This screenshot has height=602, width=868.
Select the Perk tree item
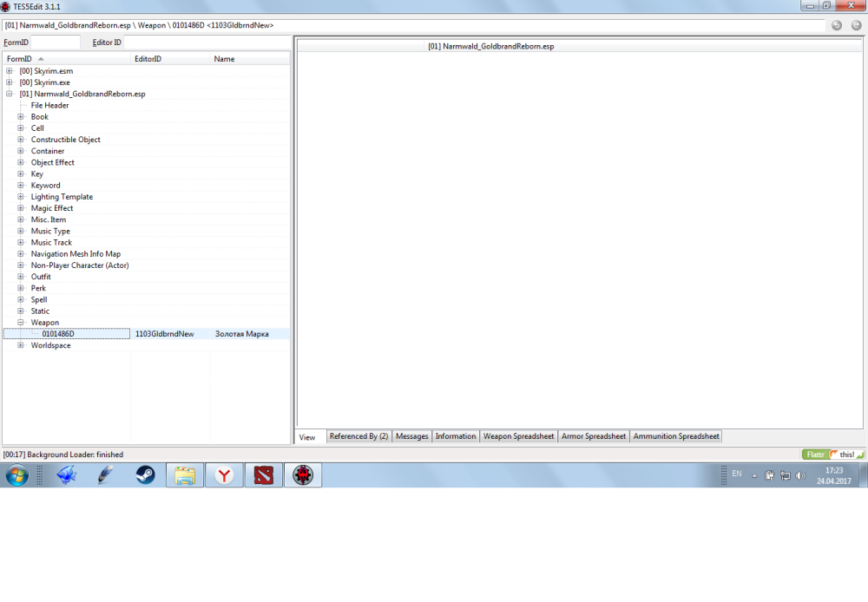[39, 288]
